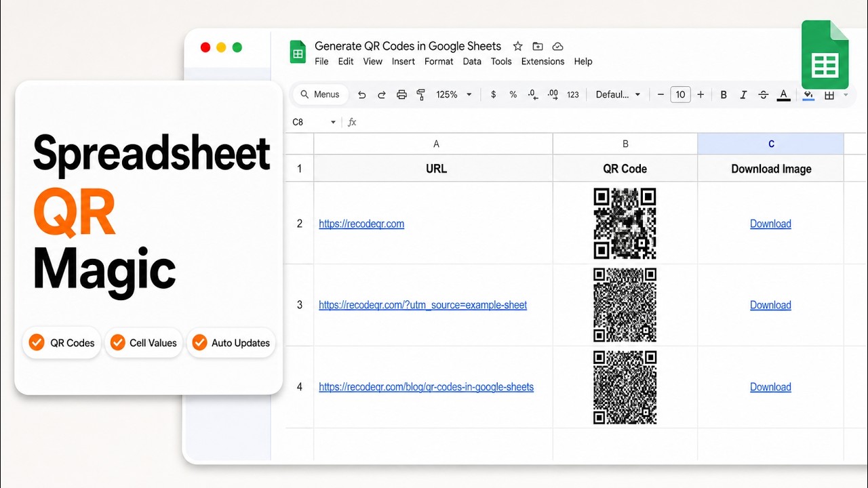Check the cloud save status icon

557,46
